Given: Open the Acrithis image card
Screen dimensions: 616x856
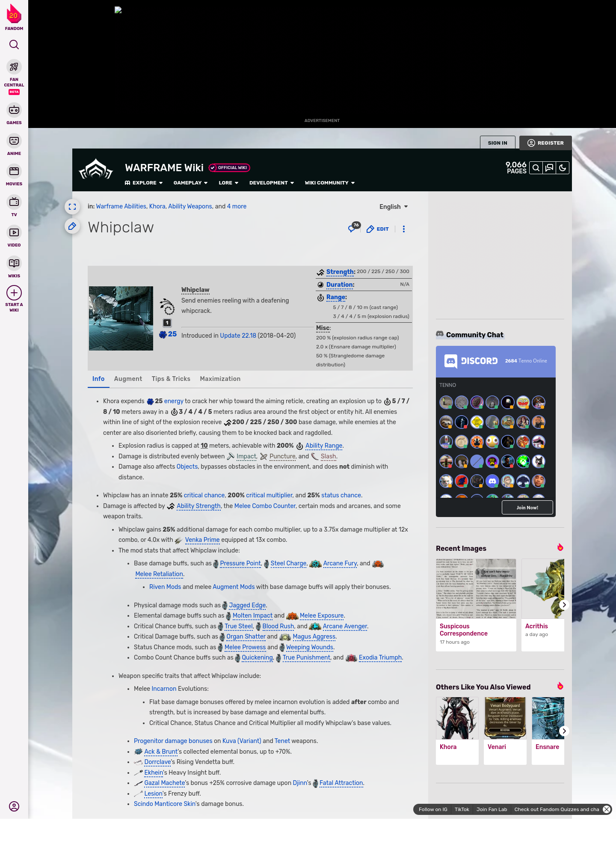Looking at the screenshot, I should [x=543, y=605].
